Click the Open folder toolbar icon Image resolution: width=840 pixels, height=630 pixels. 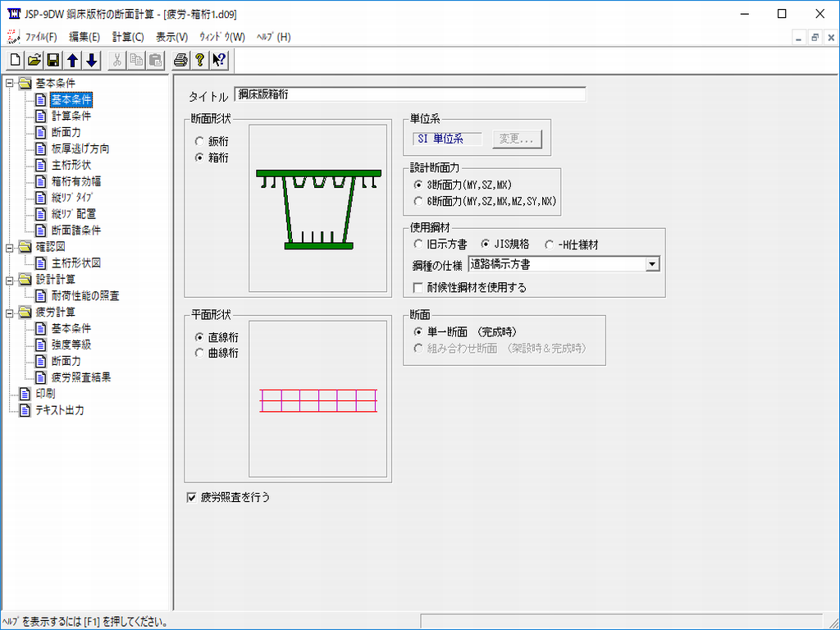click(34, 60)
